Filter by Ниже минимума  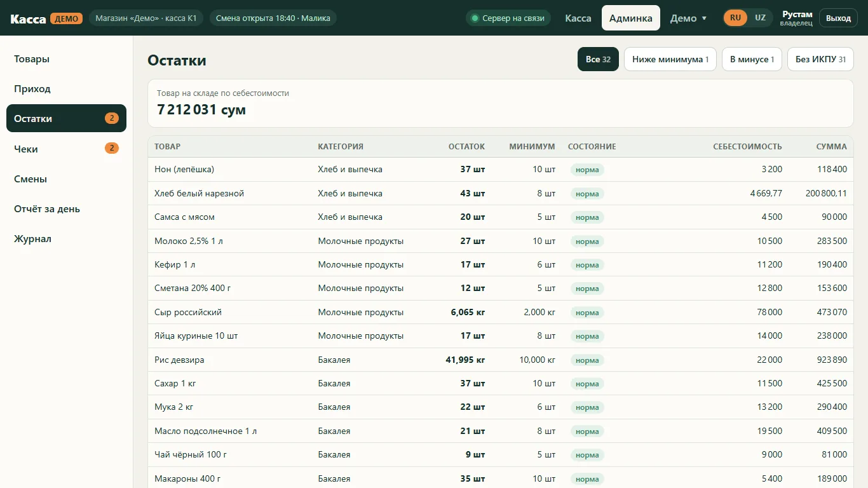[670, 59]
